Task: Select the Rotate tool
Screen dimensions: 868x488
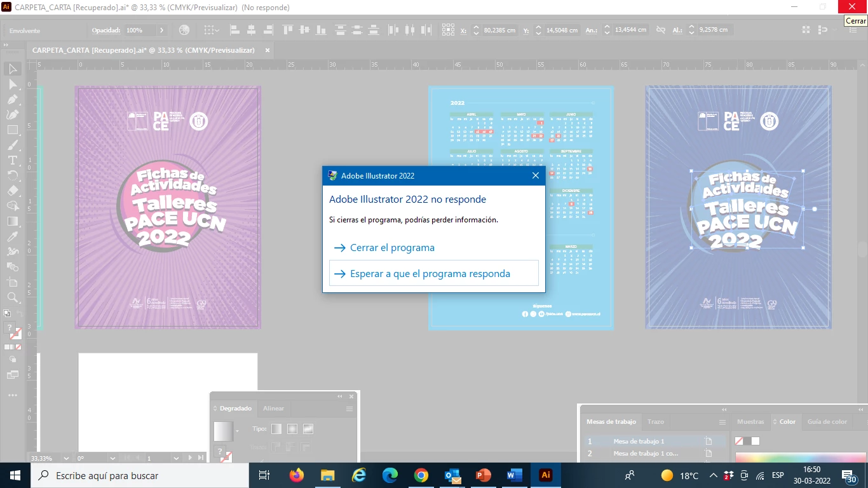Action: pyautogui.click(x=13, y=175)
